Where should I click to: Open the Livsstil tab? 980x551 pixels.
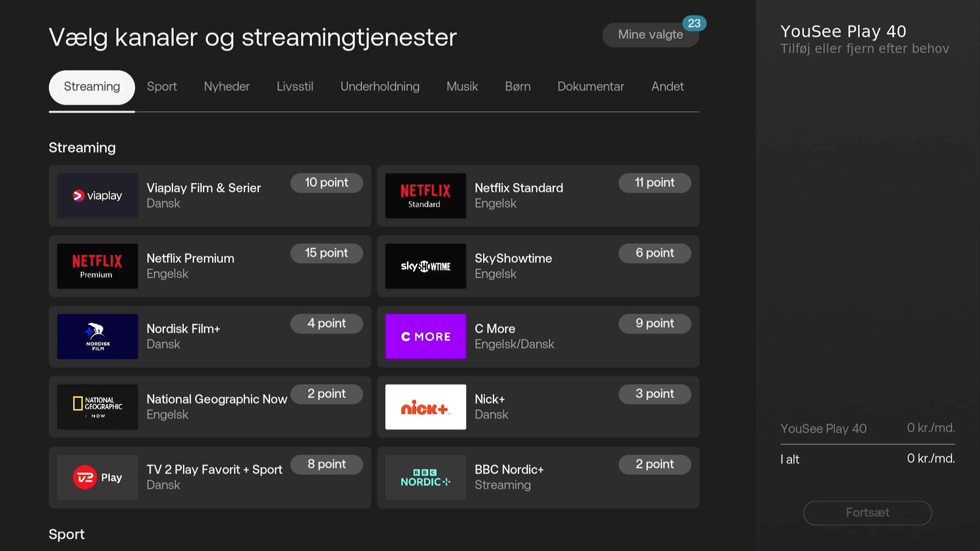[295, 87]
